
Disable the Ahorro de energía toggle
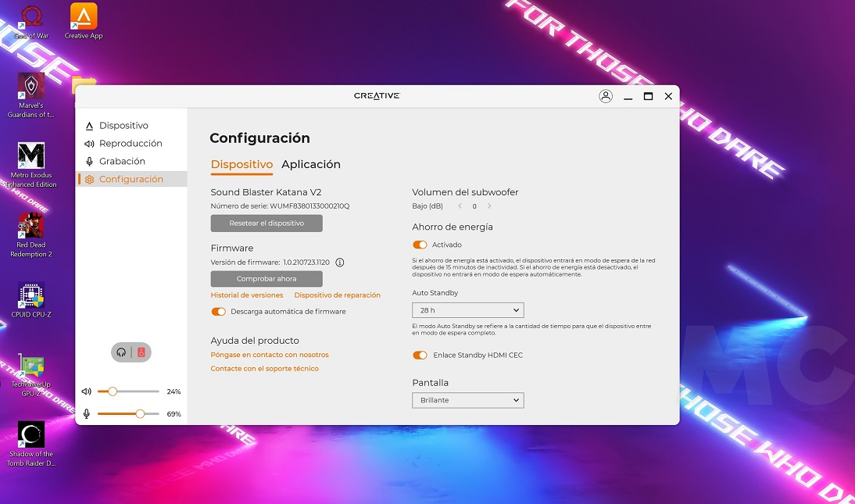[420, 245]
